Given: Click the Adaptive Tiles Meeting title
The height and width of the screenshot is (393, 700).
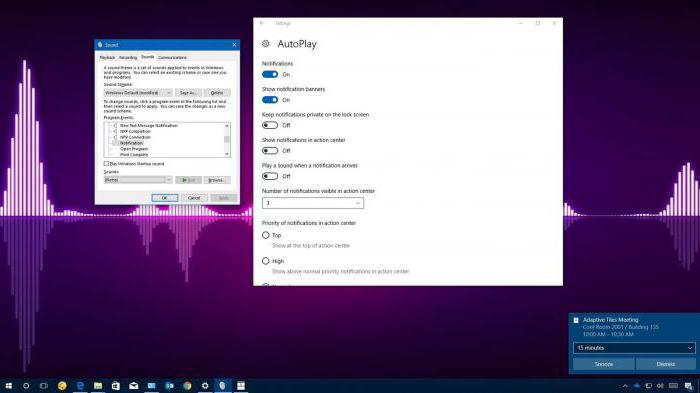Looking at the screenshot, I should 610,320.
